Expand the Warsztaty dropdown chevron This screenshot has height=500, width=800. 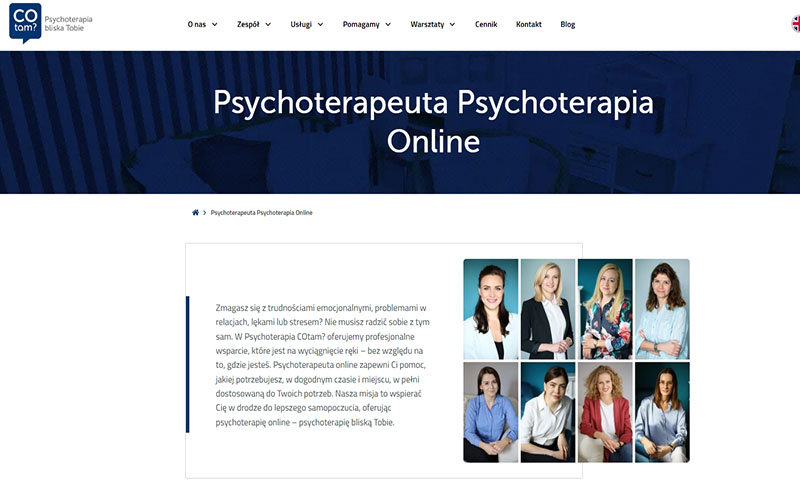coord(452,24)
